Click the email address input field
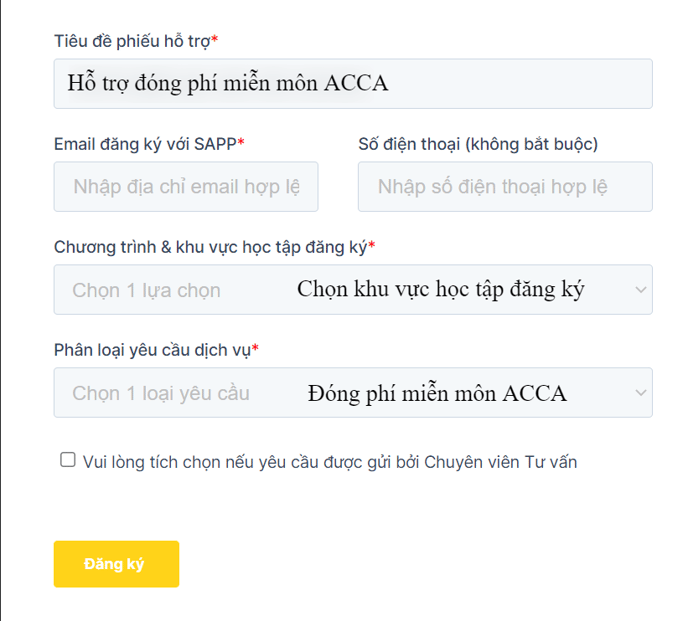688x621 pixels. 186,187
